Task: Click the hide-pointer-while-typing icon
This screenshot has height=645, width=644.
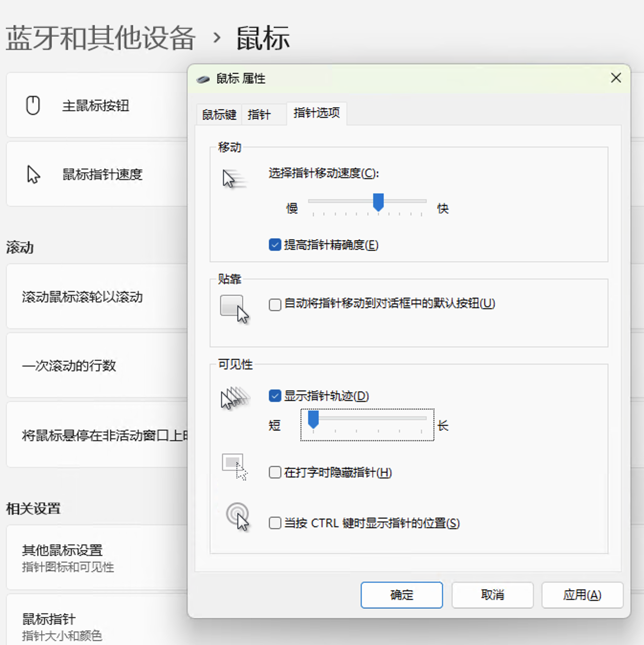Action: [x=234, y=467]
